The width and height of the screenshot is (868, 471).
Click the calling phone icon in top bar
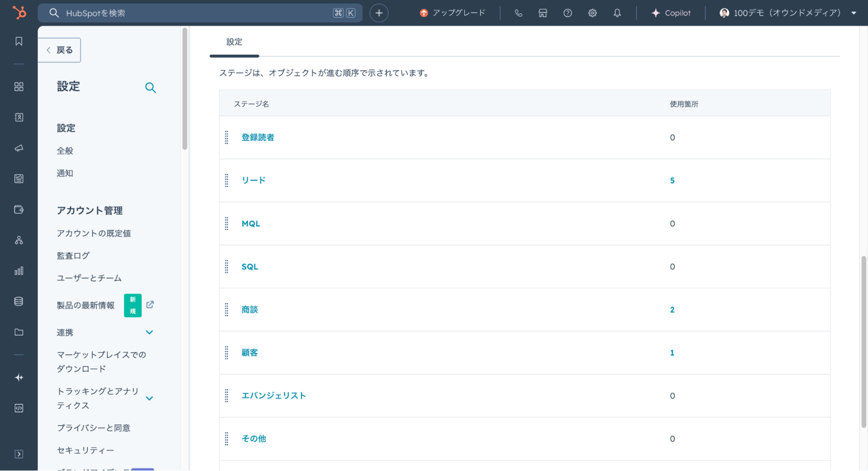coord(519,13)
